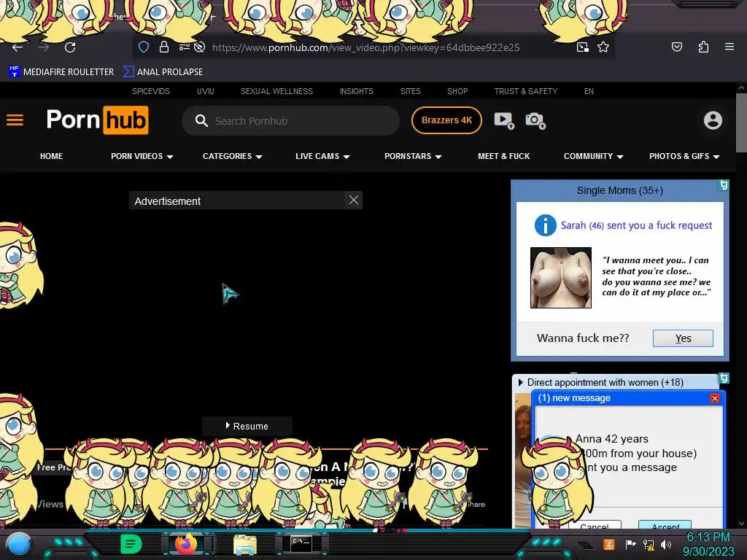
Task: Open the SHOP top link
Action: pyautogui.click(x=457, y=91)
